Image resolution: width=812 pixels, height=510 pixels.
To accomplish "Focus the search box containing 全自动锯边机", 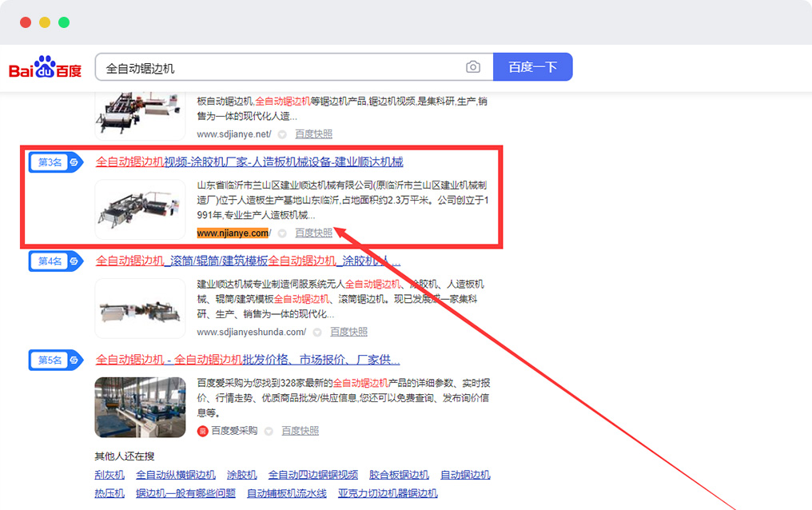I will 294,67.
